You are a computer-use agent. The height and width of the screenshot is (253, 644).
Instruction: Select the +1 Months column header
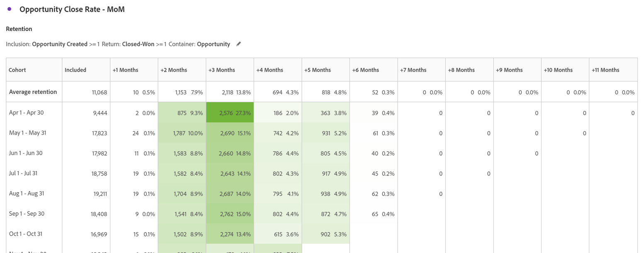tap(125, 70)
